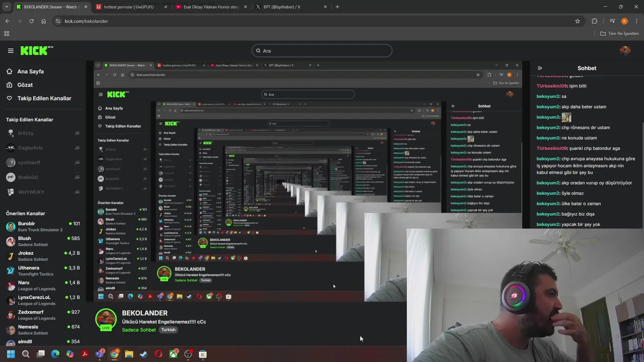Image resolution: width=644 pixels, height=362 pixels.
Task: View site information for kick.com
Action: pos(58,21)
